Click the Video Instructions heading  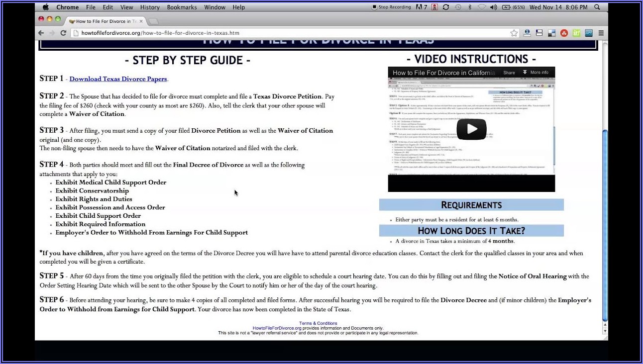471,59
